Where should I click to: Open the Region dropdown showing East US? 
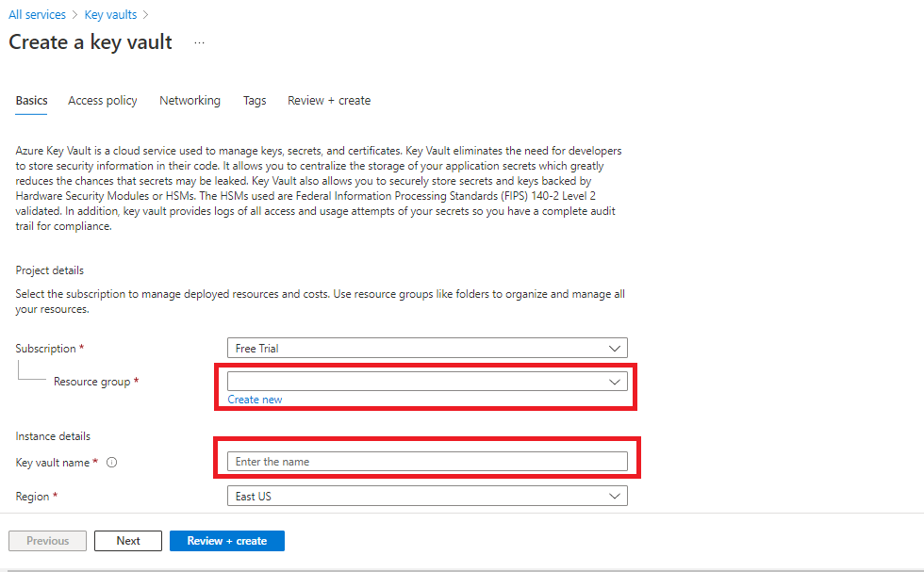424,495
